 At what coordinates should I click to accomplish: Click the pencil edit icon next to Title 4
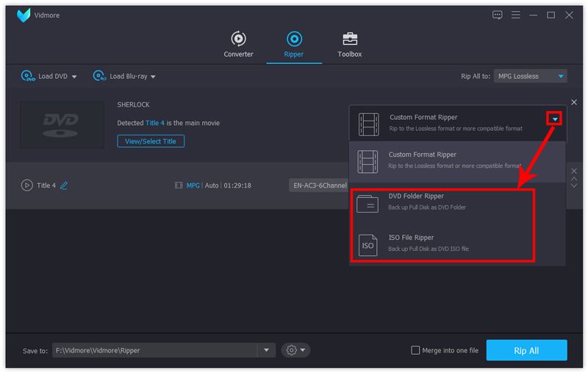pos(64,185)
